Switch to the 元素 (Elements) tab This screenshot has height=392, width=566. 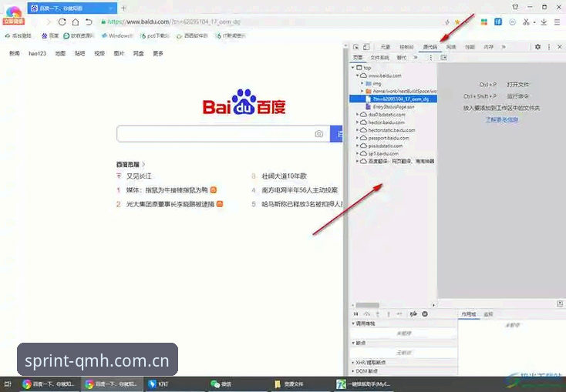(385, 47)
